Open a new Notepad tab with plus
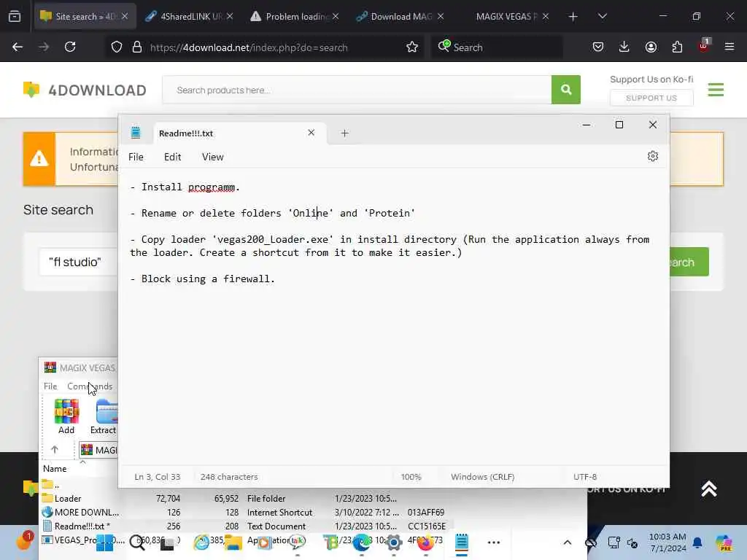The height and width of the screenshot is (560, 747). click(344, 133)
